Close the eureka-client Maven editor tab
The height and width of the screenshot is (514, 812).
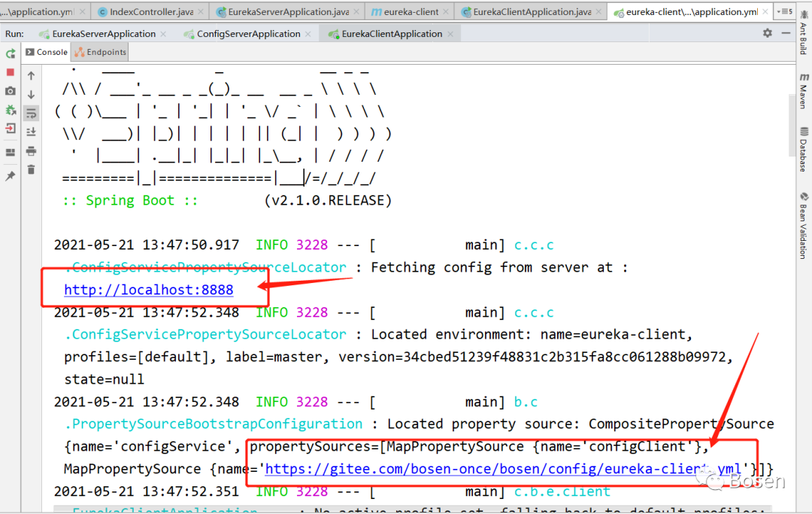[x=446, y=11]
